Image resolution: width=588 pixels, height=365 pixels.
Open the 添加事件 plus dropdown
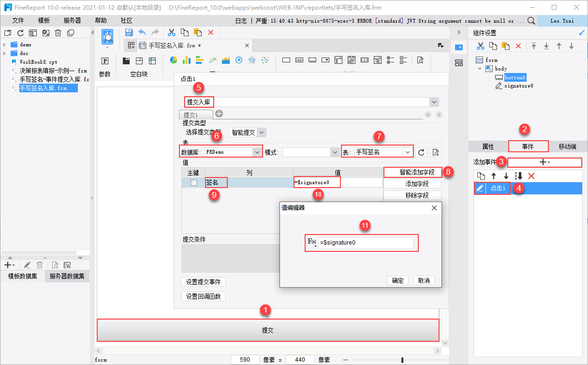[x=544, y=162]
